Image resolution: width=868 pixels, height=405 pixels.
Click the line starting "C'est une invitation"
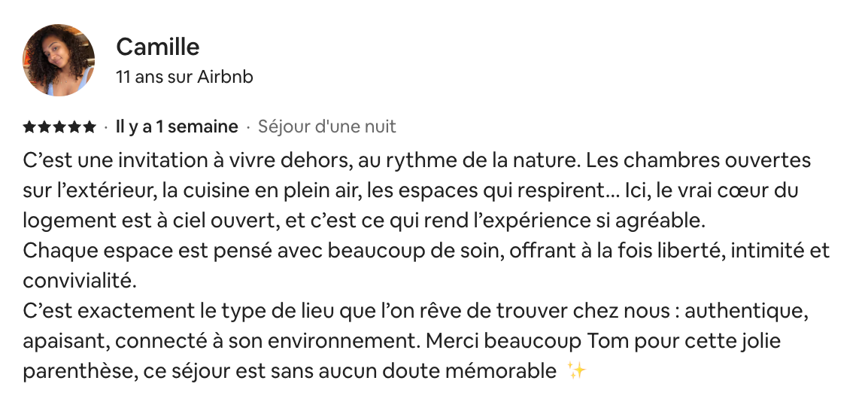(417, 161)
